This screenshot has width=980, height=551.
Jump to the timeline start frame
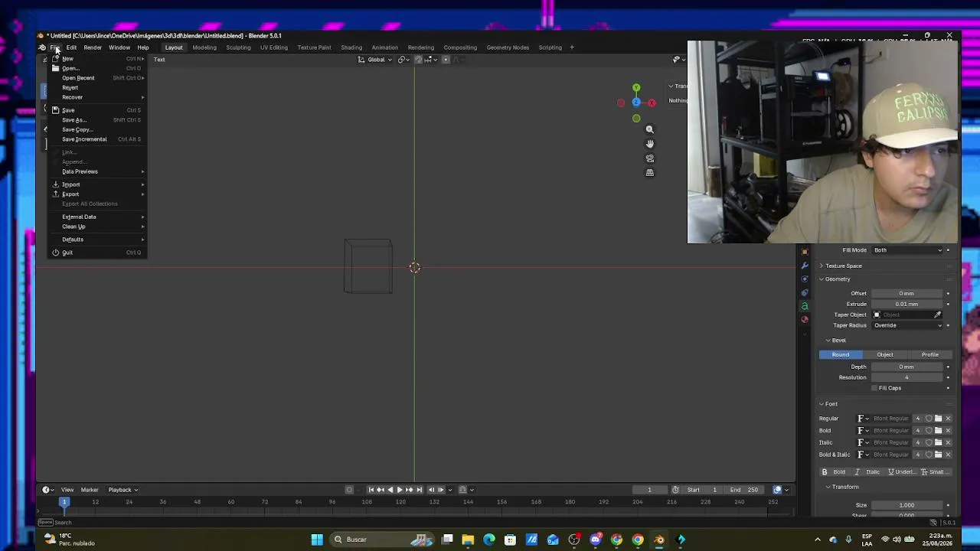pos(371,490)
